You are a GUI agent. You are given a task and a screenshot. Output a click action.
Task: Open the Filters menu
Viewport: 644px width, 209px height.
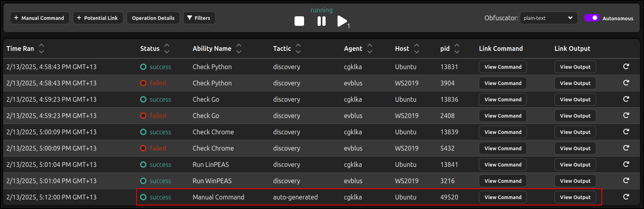pos(199,18)
